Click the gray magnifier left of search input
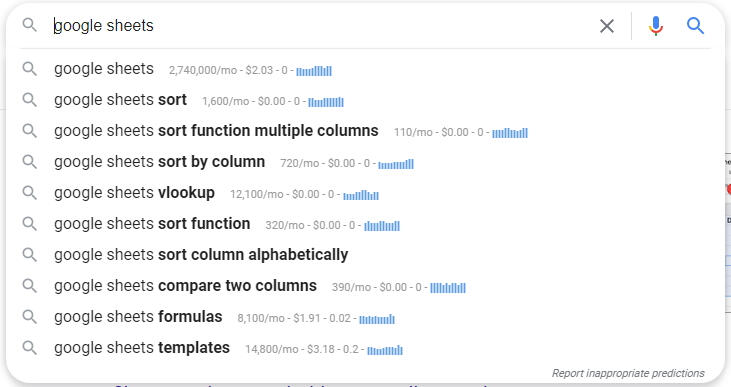 tap(29, 25)
